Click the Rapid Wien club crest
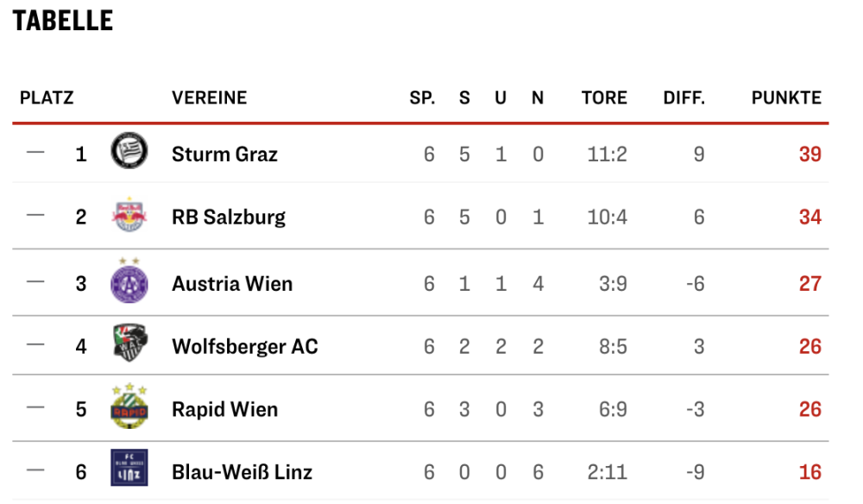Screen dimensions: 863x504 [x=129, y=407]
